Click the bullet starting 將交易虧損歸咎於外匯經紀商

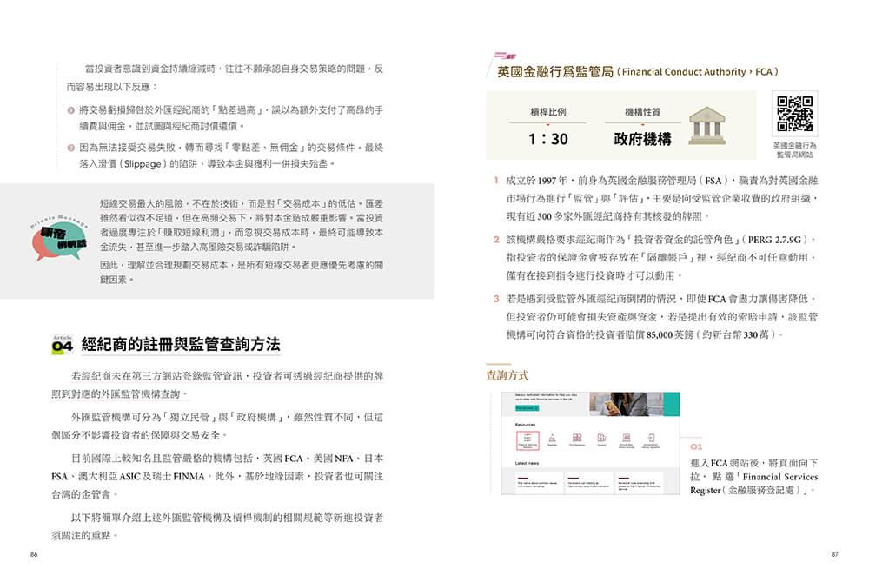230,118
